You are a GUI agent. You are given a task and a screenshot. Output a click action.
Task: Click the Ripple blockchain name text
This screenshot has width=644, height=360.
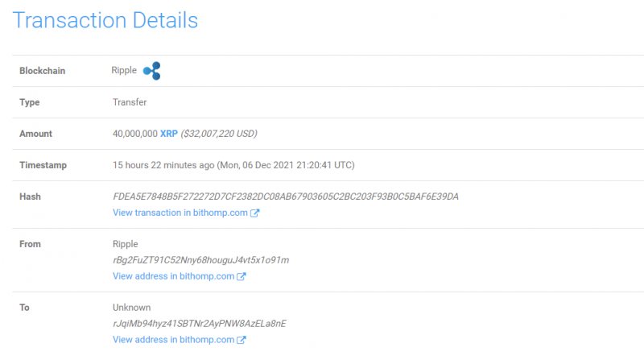point(124,70)
